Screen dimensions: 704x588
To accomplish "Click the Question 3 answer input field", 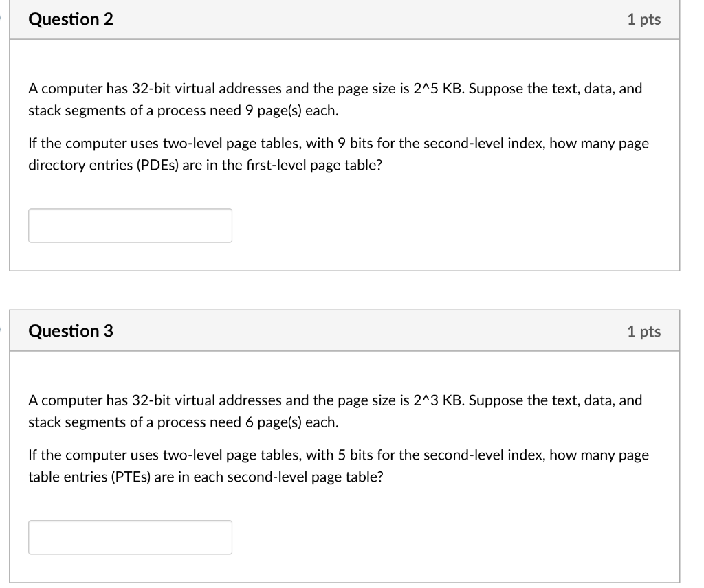I will (130, 537).
